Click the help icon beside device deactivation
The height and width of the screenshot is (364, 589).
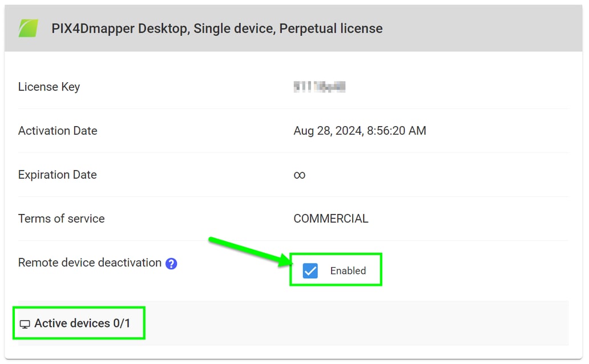click(170, 263)
